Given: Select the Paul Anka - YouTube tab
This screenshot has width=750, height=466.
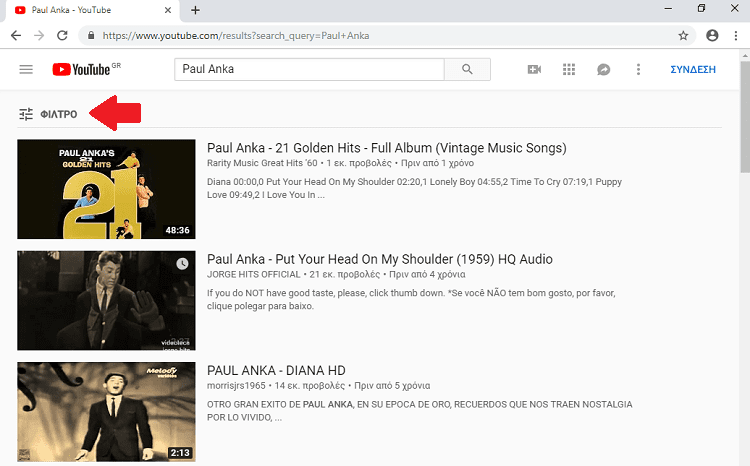Looking at the screenshot, I should 91,10.
